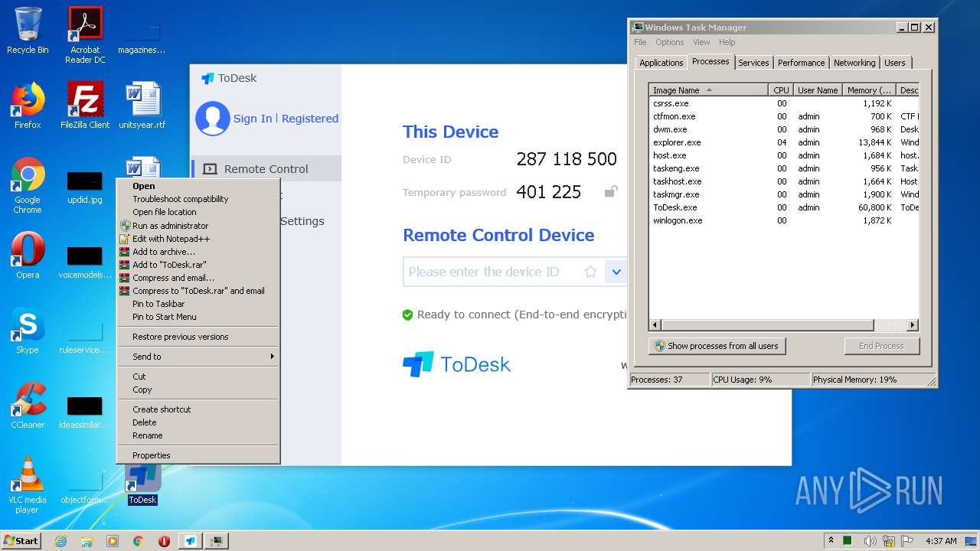Select Remote Control in ToDesk sidebar
The width and height of the screenshot is (980, 551).
pyautogui.click(x=266, y=169)
